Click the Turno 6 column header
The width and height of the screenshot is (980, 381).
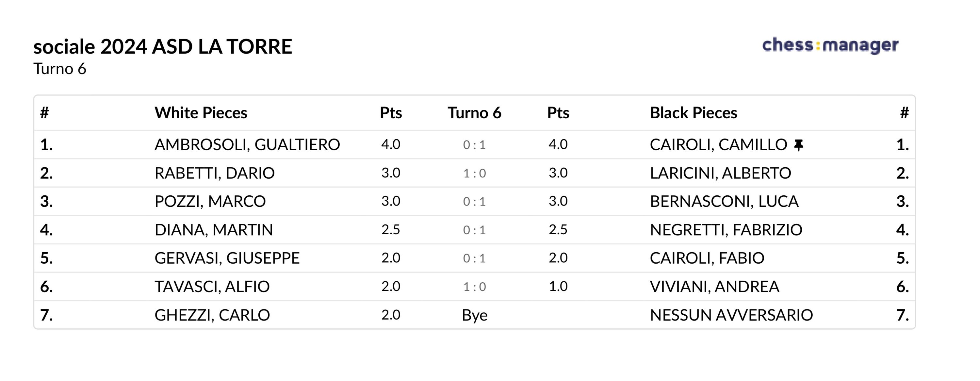pos(474,113)
